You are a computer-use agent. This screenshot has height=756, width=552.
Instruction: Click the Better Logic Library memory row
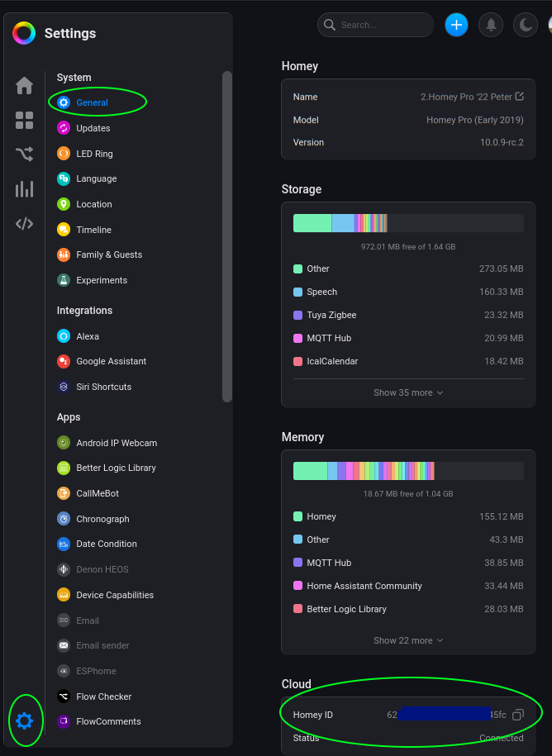[408, 609]
